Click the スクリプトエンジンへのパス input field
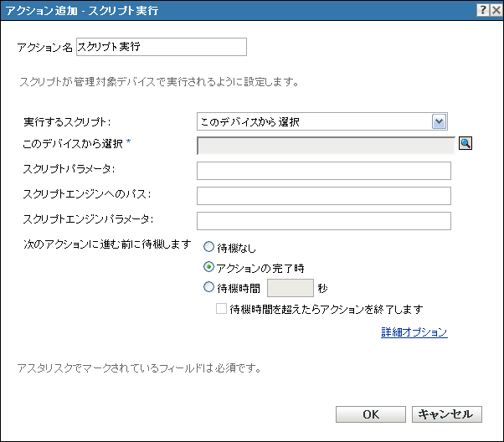Viewport: 504px width, 442px height. coord(324,196)
